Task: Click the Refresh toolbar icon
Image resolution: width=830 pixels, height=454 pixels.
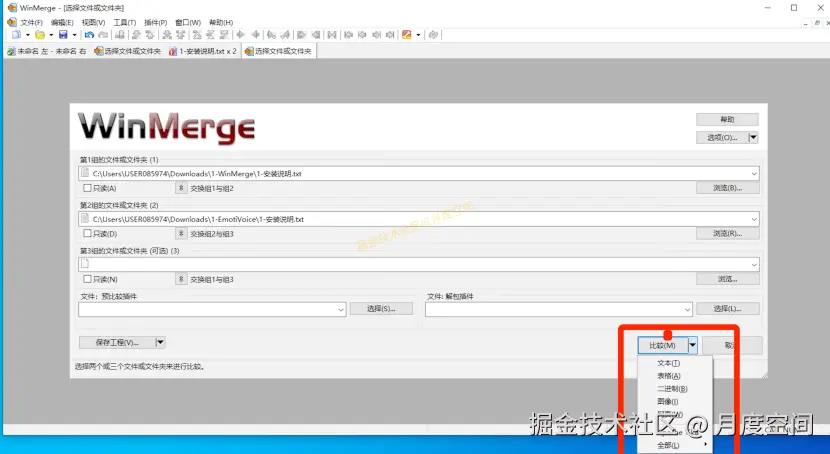Action: (x=433, y=35)
